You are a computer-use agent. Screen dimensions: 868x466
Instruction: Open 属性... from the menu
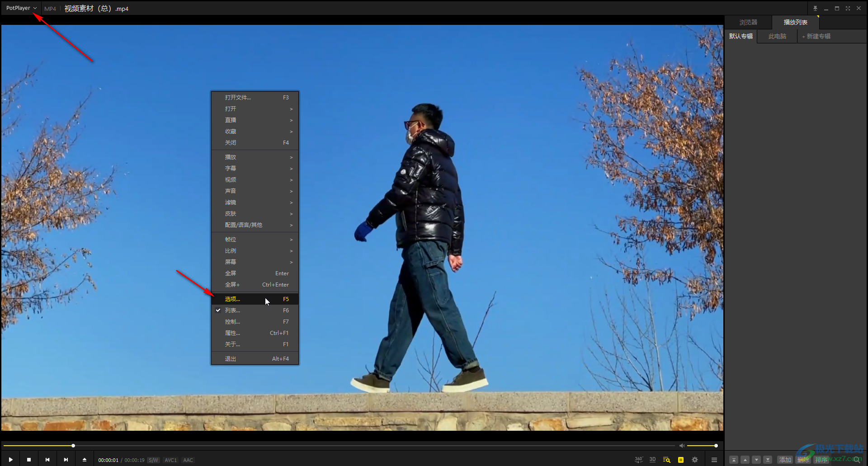pos(255,333)
